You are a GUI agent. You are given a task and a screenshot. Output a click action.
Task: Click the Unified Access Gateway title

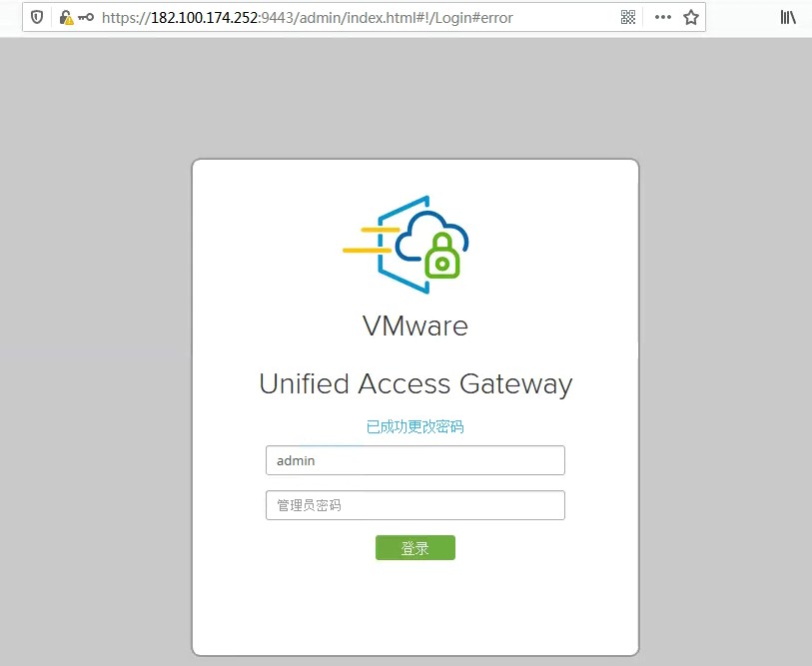coord(415,384)
